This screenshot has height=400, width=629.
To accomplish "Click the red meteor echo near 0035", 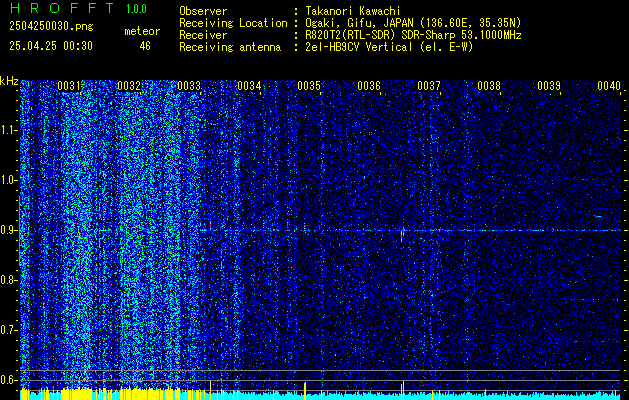I will pos(305,227).
